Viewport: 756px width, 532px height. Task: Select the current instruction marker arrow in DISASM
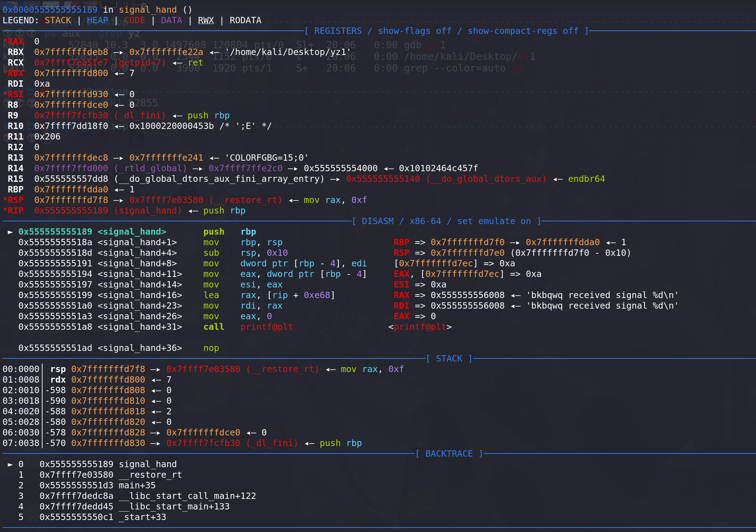[10, 232]
